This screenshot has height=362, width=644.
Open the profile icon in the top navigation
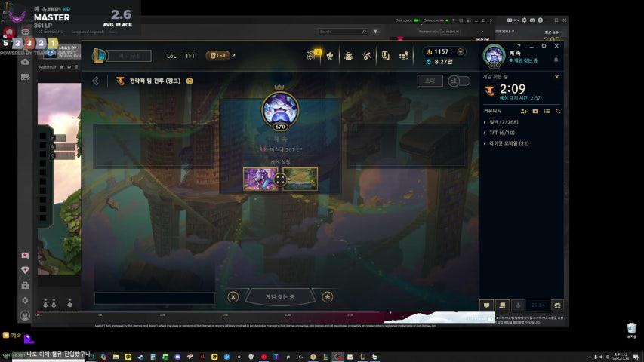349,56
